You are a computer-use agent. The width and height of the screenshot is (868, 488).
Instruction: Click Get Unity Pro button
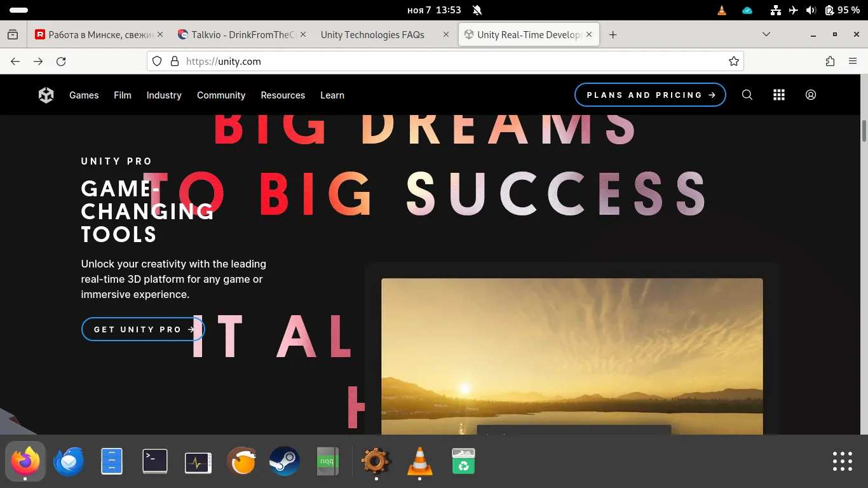click(x=143, y=329)
